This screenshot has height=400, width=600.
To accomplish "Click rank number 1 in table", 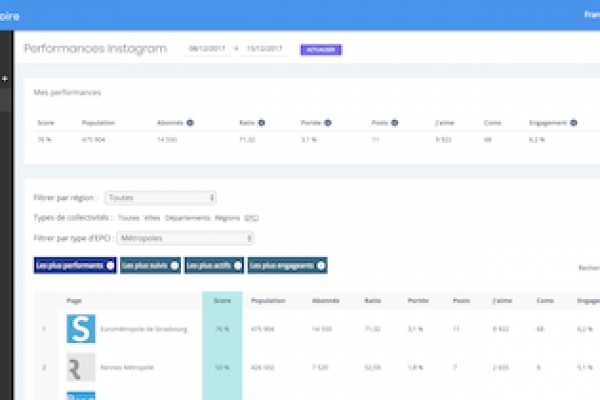I will (44, 329).
